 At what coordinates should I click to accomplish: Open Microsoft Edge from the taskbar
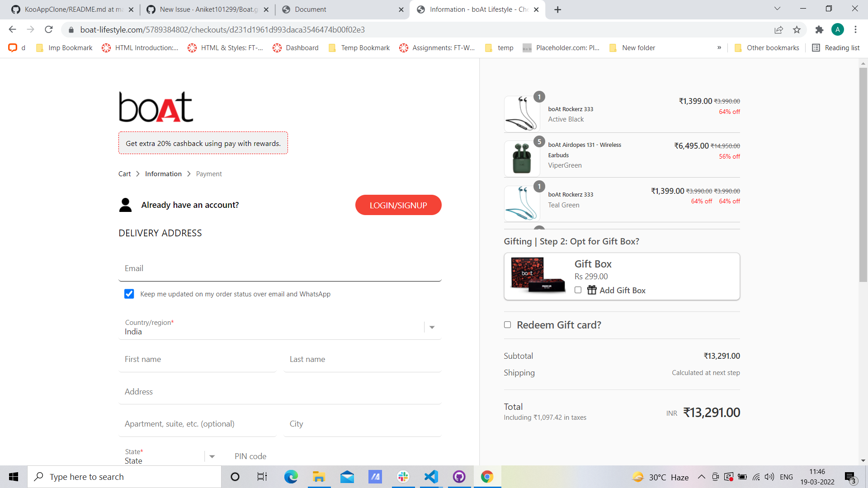tap(291, 477)
